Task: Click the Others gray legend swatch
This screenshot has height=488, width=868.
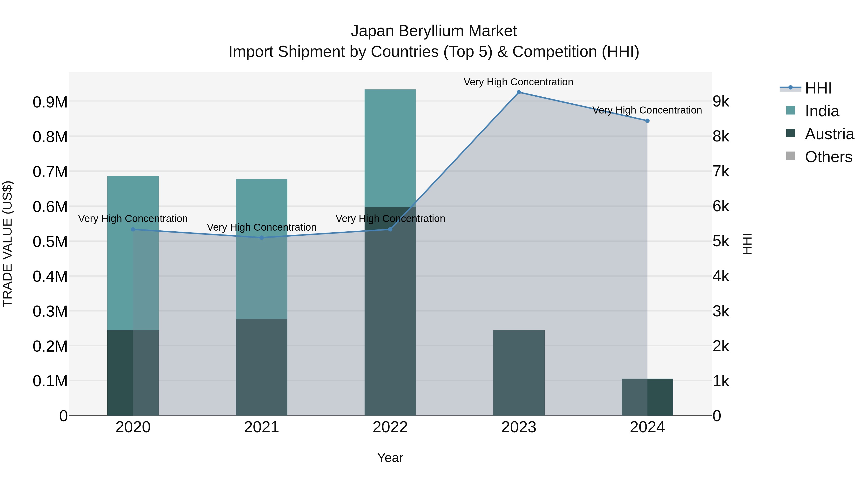Action: [790, 156]
